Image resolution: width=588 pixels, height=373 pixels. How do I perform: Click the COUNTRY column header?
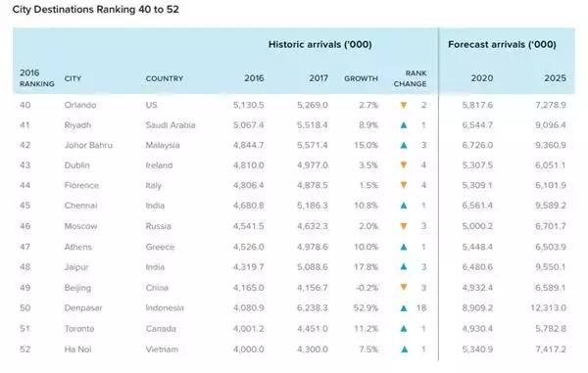point(165,78)
